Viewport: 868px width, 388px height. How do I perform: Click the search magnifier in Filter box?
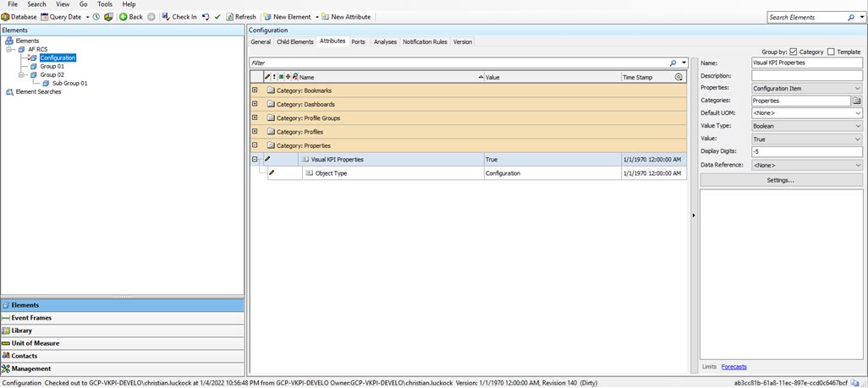673,63
